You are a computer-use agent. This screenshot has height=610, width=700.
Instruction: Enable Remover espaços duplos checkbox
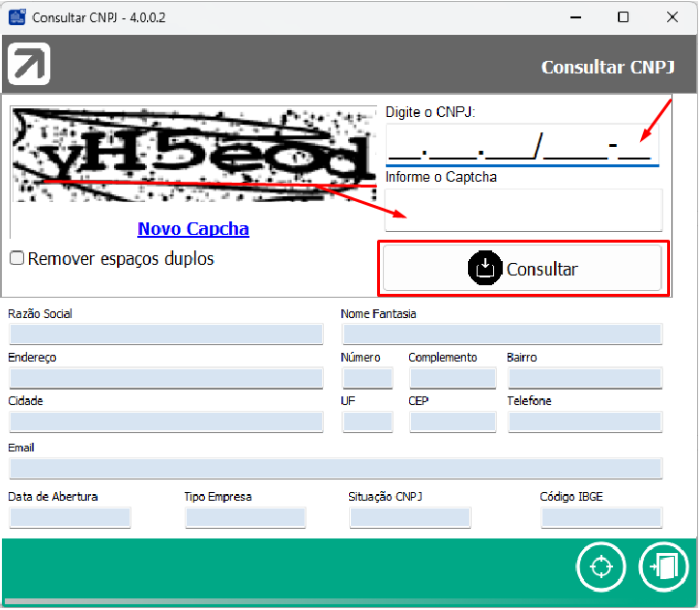click(x=16, y=258)
